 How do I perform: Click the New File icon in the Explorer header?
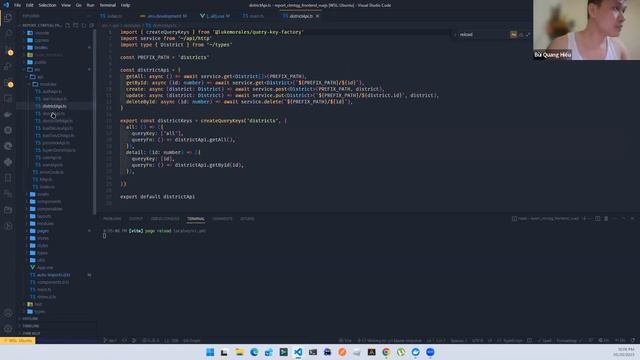[x=68, y=25]
